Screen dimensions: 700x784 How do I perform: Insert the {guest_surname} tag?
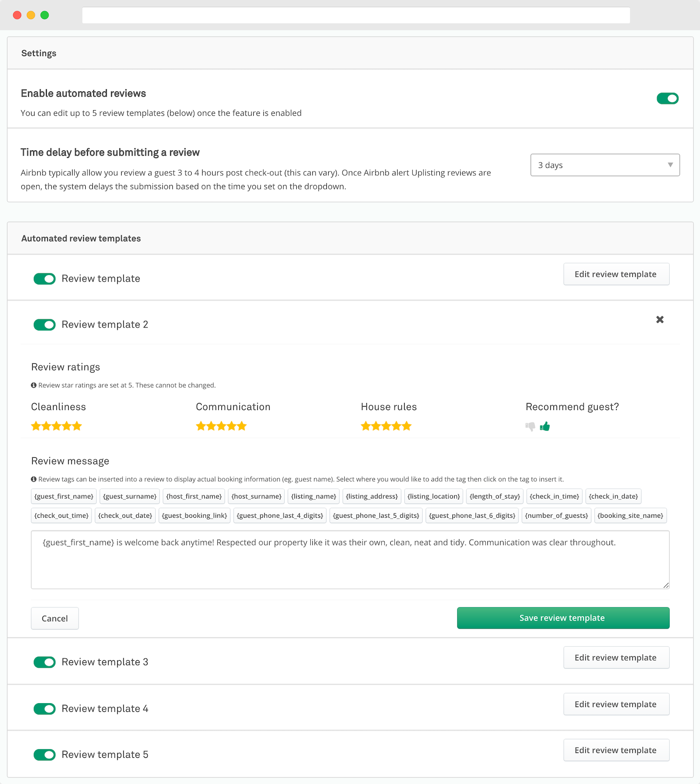coord(129,496)
